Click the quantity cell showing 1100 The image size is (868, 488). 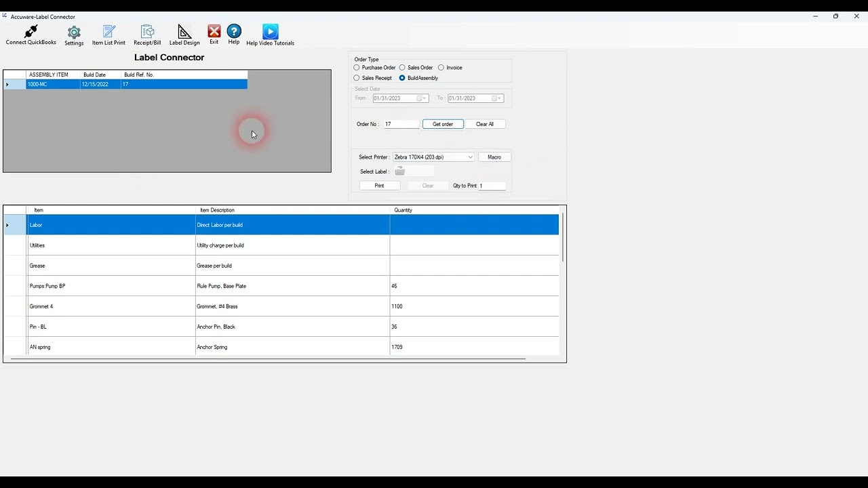point(474,306)
